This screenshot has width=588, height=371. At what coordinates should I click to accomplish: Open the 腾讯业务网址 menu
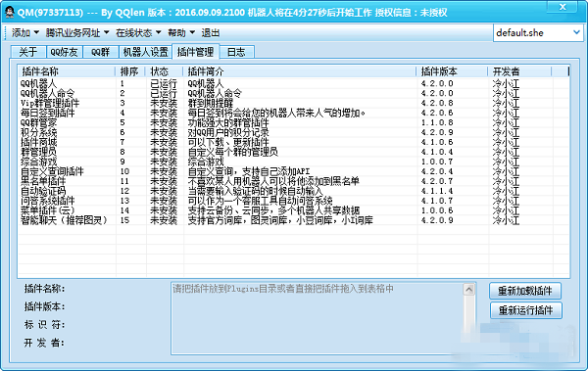click(x=77, y=33)
